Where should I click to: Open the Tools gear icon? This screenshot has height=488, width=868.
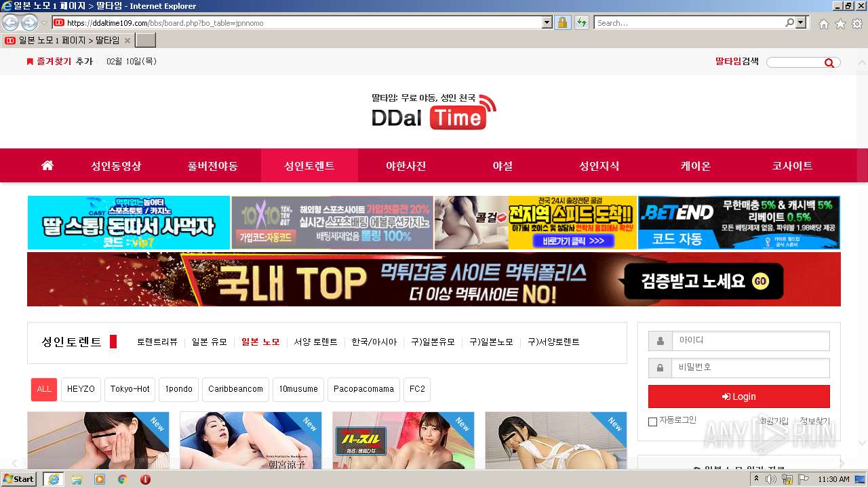pyautogui.click(x=857, y=24)
